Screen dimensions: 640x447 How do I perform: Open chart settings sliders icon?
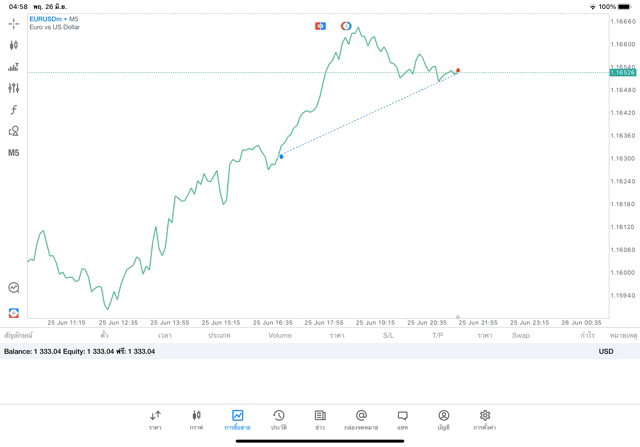(14, 89)
